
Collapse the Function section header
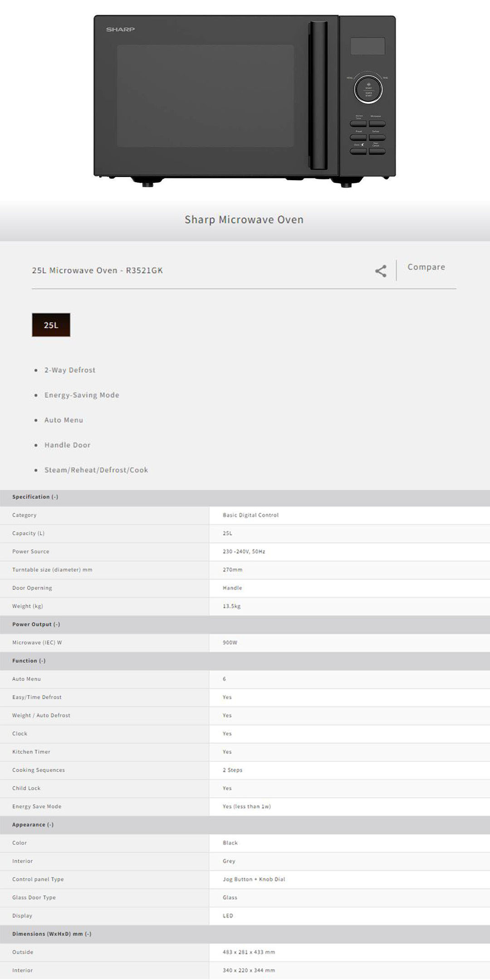pos(29,661)
